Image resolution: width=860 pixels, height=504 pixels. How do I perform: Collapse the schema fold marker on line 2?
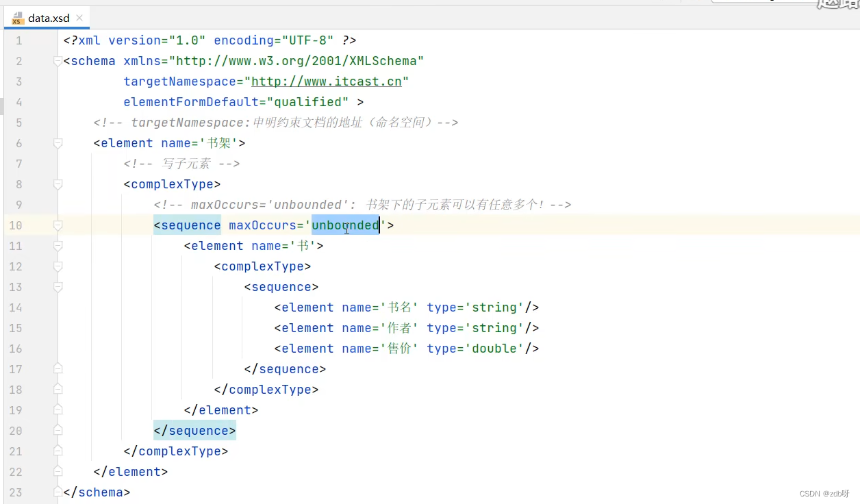(x=58, y=61)
